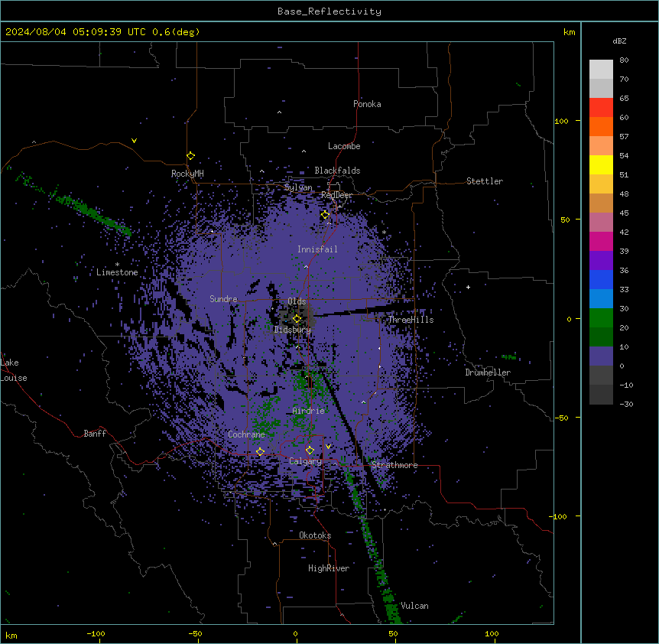Click the Airdrie label
Screen dimensions: 659x644
pos(309,411)
